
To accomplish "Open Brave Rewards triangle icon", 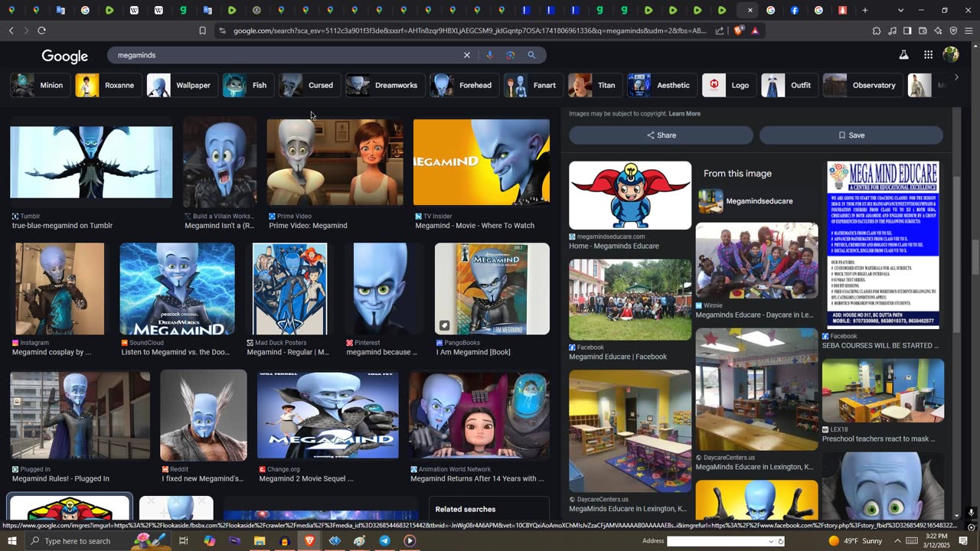I will 755,31.
